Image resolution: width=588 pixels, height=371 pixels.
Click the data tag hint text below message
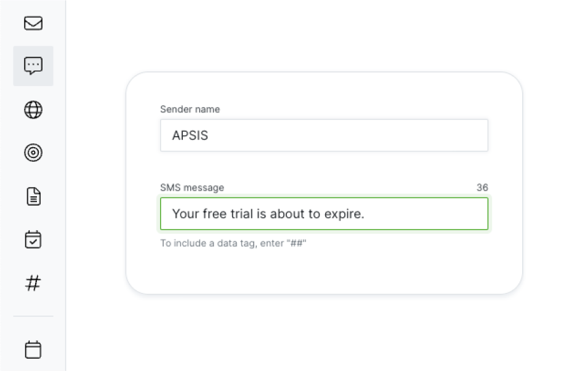233,243
